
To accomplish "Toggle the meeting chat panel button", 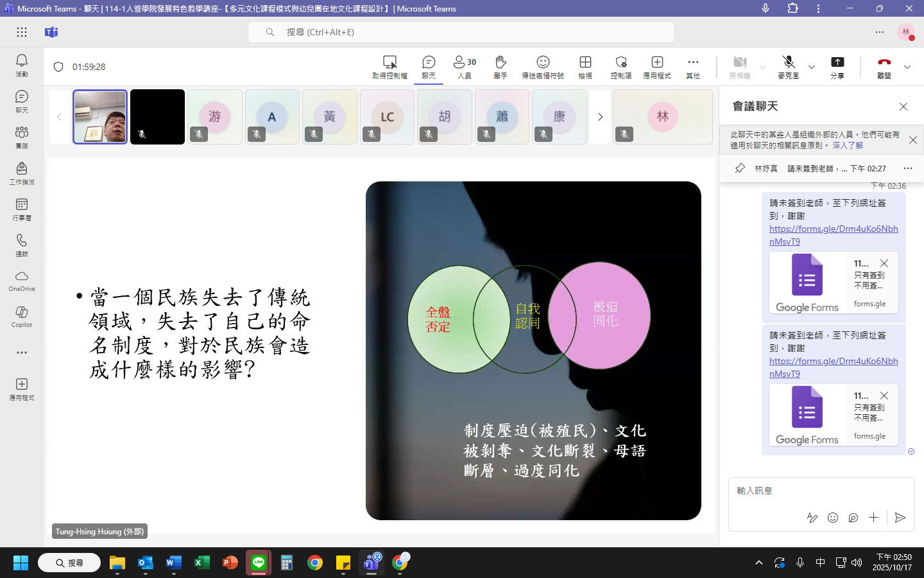I will (x=429, y=66).
